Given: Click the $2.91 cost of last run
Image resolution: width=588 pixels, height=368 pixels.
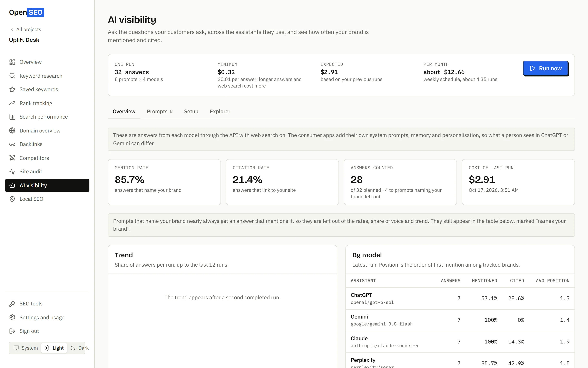Looking at the screenshot, I should [482, 180].
